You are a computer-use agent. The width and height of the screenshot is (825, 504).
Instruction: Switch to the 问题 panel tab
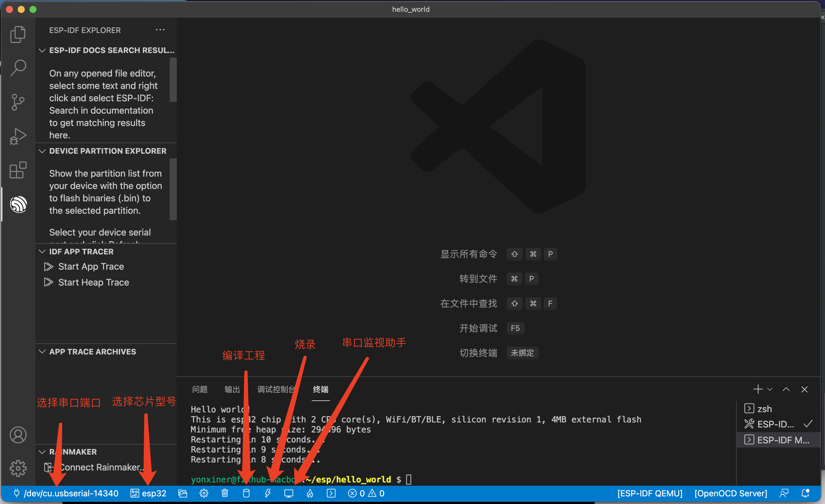200,389
